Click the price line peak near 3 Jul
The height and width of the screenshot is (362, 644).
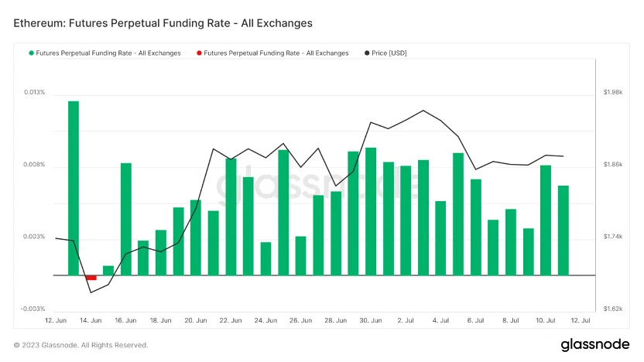423,110
